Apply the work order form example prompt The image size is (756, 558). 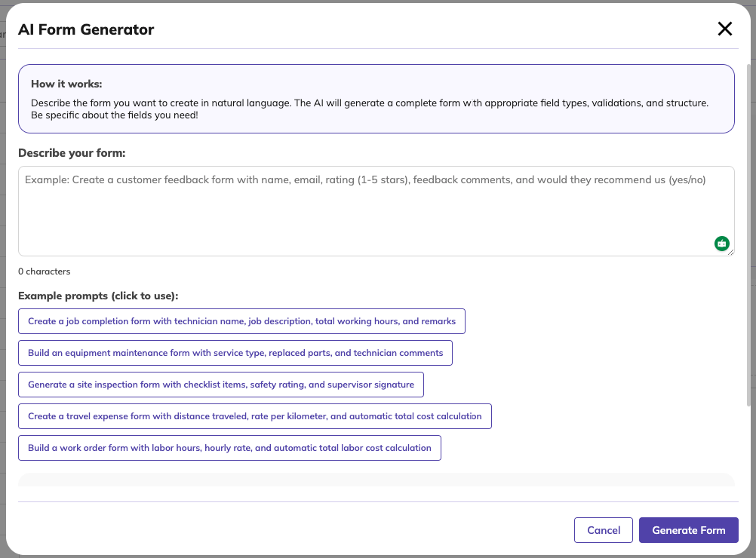229,448
